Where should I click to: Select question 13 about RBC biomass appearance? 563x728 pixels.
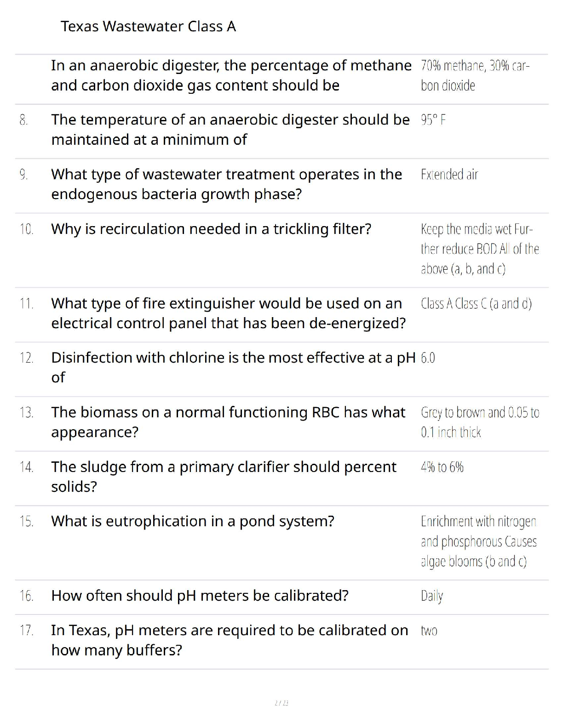click(x=228, y=422)
